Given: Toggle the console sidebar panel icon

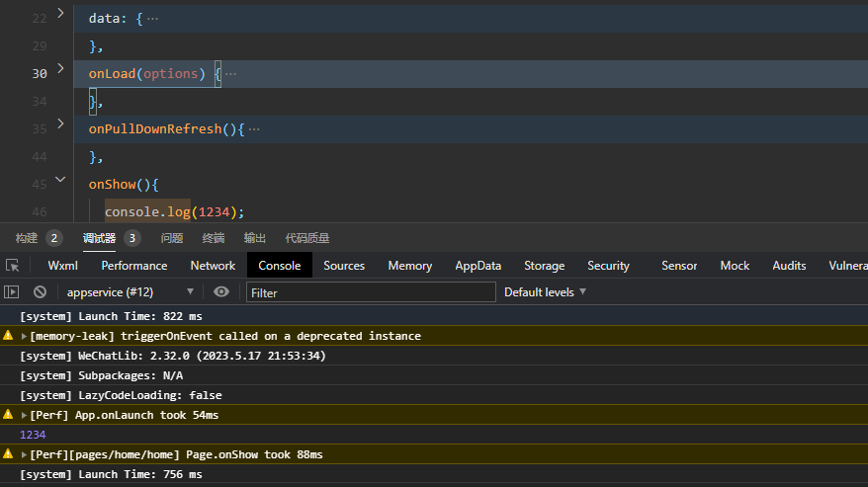Looking at the screenshot, I should coord(11,291).
